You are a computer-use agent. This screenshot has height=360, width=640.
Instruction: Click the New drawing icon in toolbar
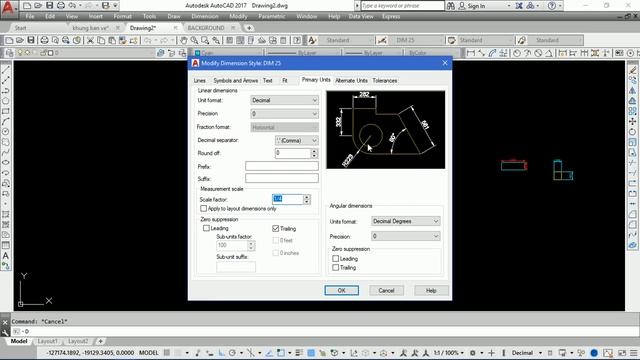(9, 40)
